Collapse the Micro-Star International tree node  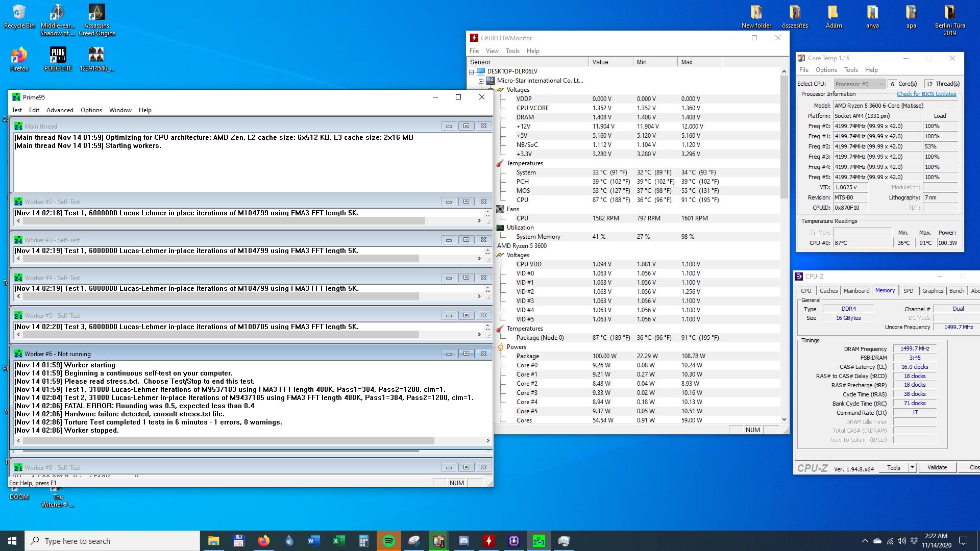pyautogui.click(x=481, y=81)
